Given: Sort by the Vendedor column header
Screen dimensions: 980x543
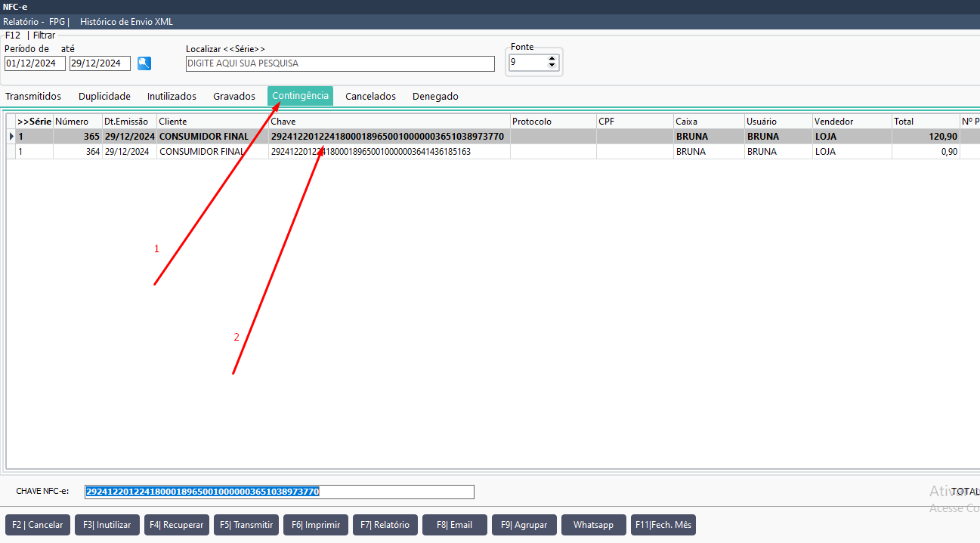Looking at the screenshot, I should click(852, 122).
